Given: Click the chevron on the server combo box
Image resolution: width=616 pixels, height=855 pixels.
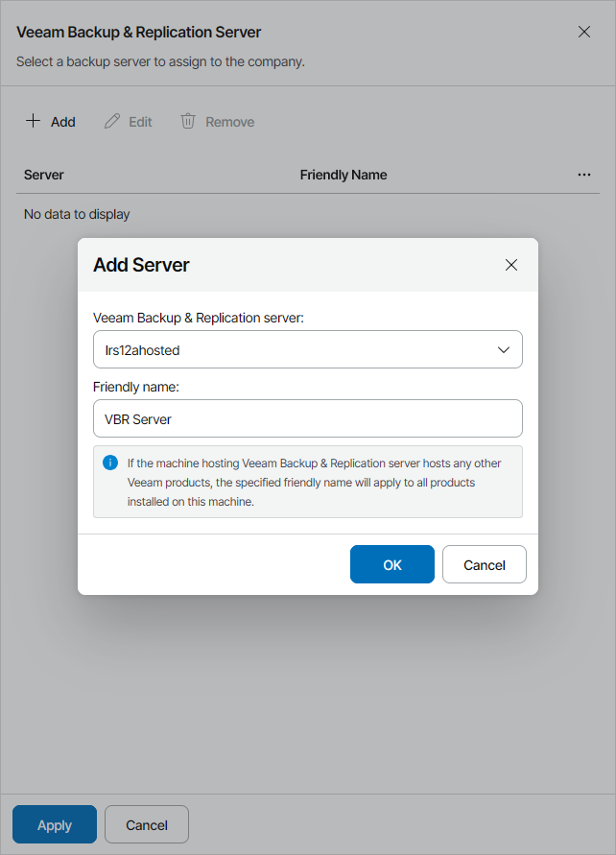Looking at the screenshot, I should pyautogui.click(x=504, y=349).
